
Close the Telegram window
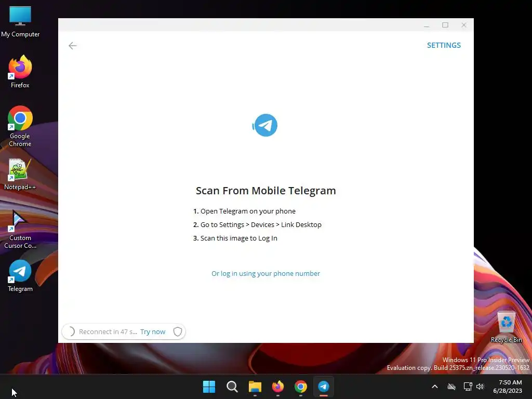point(464,25)
